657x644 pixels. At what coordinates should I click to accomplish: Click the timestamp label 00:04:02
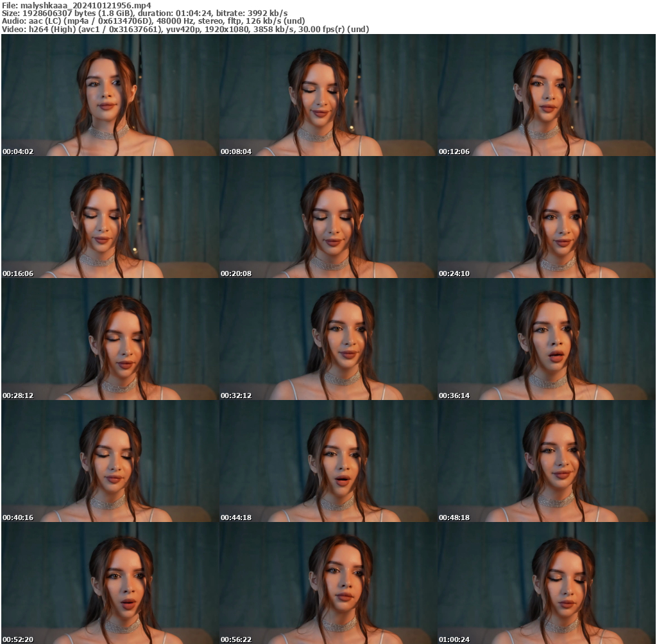[18, 152]
